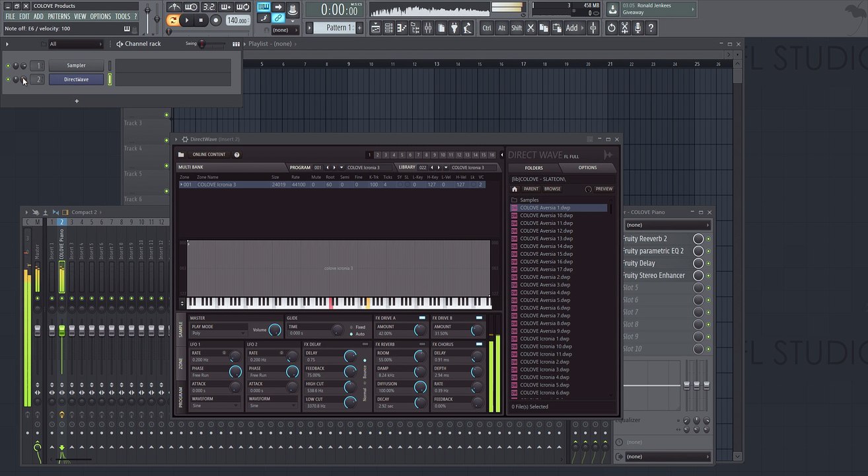Open LFO 1 WAVEFORM Sine dropdown
This screenshot has height=476, width=868.
tap(215, 406)
